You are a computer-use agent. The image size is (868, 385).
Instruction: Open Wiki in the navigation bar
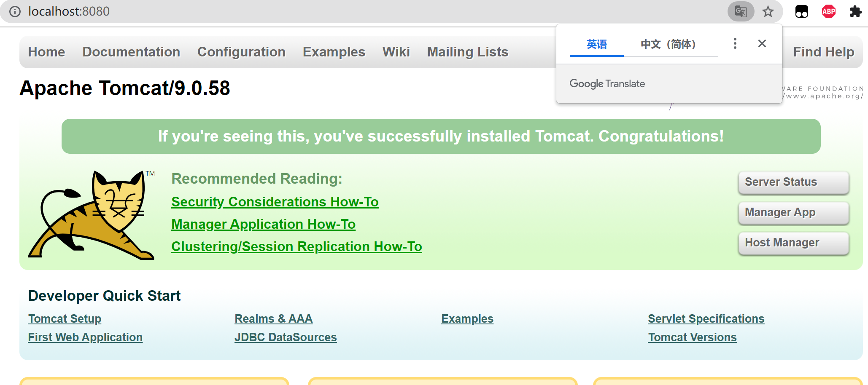tap(396, 52)
